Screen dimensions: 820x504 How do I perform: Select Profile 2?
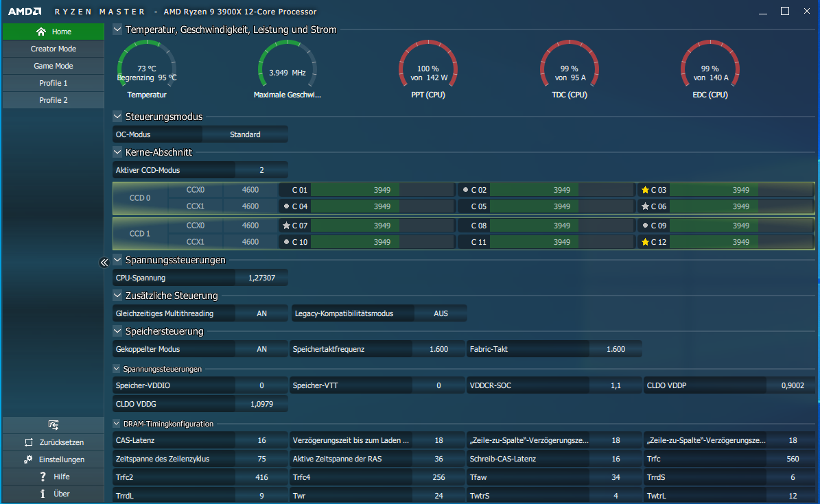[x=54, y=100]
